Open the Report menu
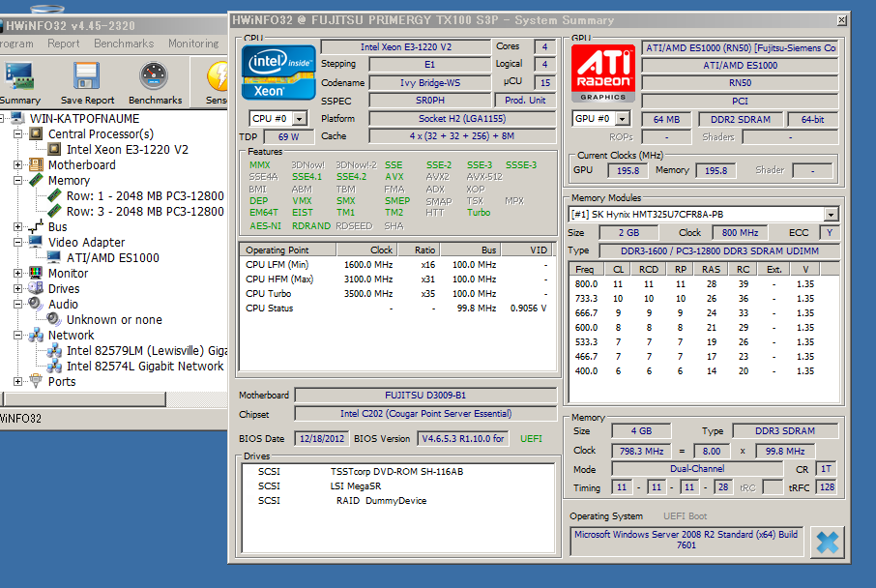Image resolution: width=876 pixels, height=588 pixels. (64, 44)
